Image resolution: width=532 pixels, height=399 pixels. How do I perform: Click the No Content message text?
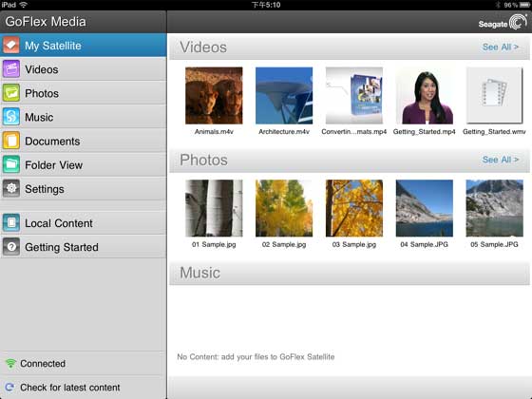point(256,356)
